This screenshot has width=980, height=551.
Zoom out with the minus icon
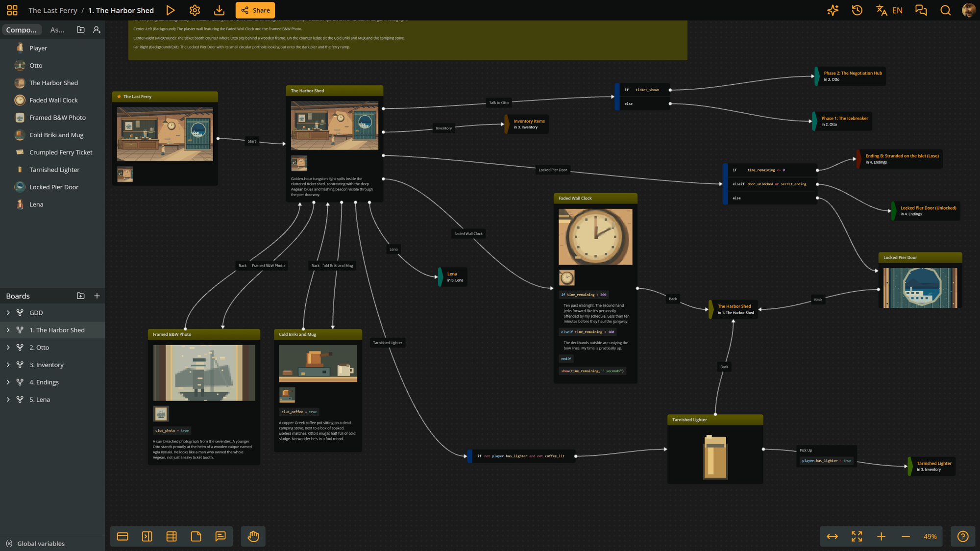coord(906,536)
